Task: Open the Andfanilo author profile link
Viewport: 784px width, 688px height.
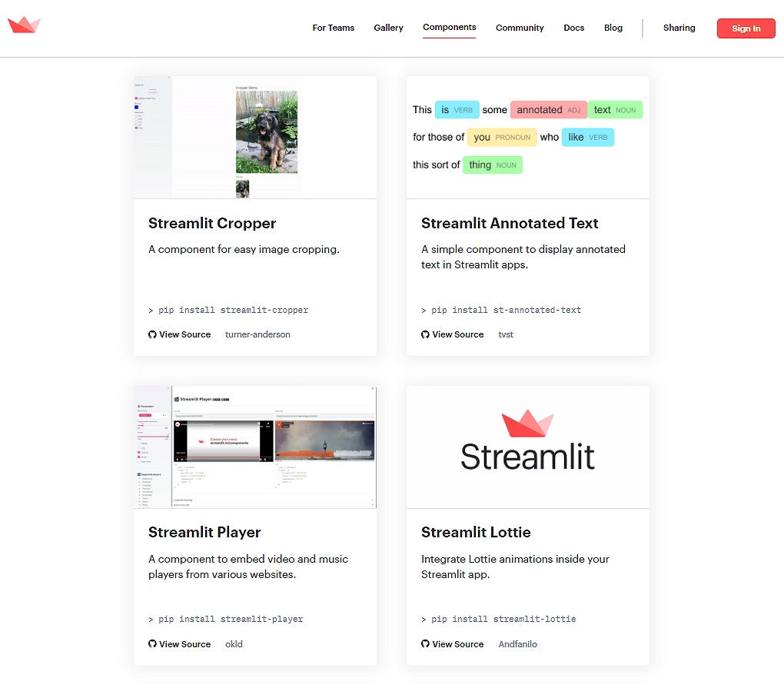Action: pos(517,644)
